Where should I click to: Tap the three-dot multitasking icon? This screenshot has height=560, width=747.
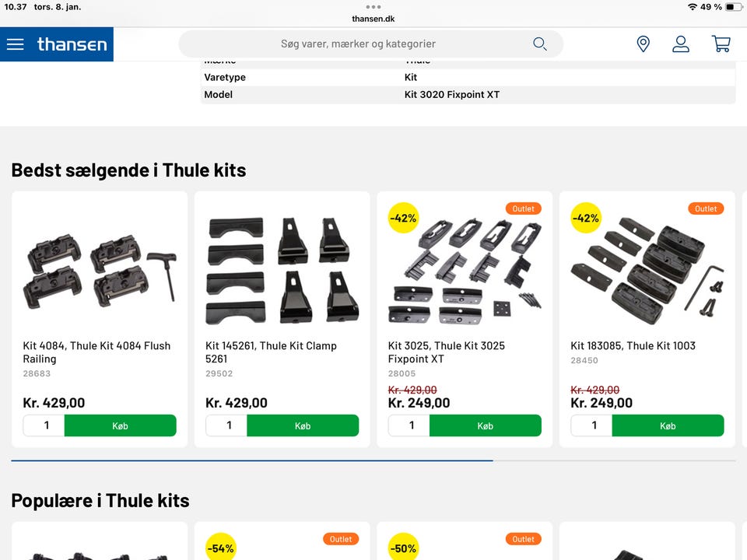(x=373, y=7)
